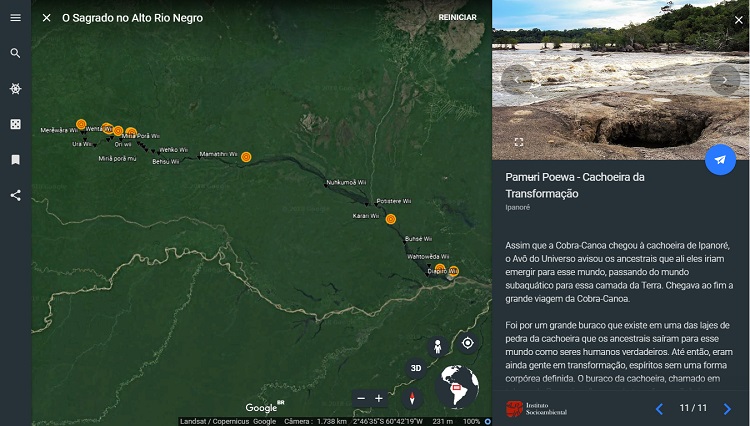Click the blue fly-to paper plane button

pos(720,160)
